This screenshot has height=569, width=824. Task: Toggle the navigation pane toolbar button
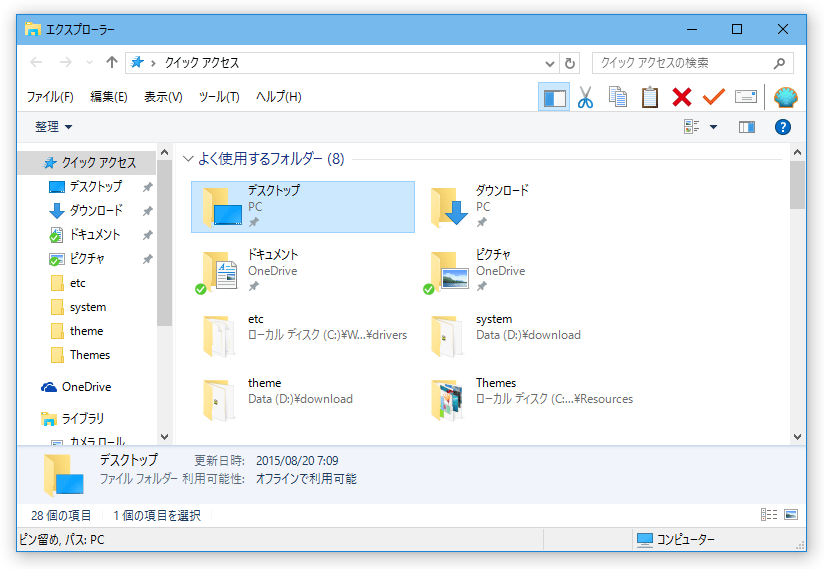(554, 97)
